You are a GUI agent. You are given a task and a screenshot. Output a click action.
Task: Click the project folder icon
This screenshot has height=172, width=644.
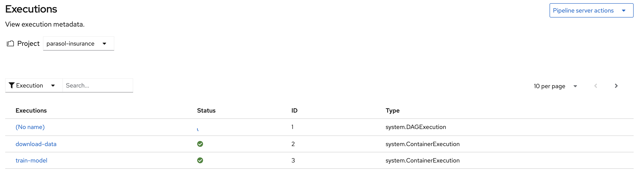10,43
